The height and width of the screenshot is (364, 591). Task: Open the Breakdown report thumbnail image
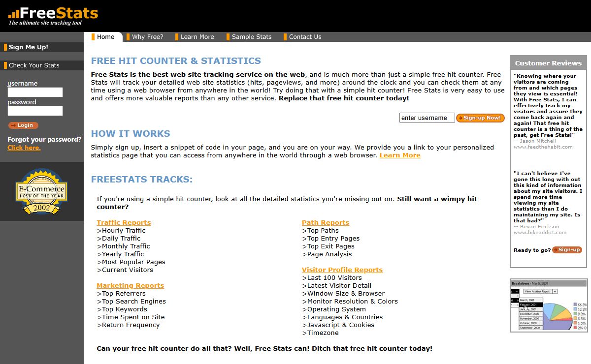549,305
